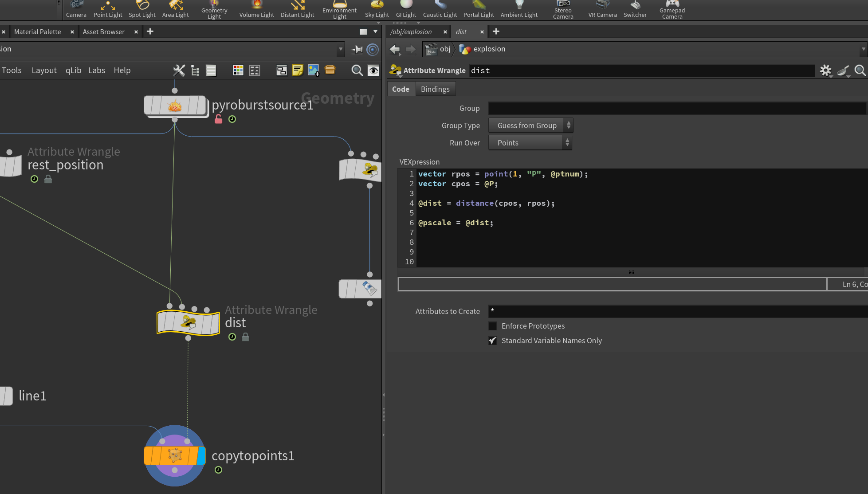Select the Sky Light shelf tool
868x494 pixels.
click(377, 10)
